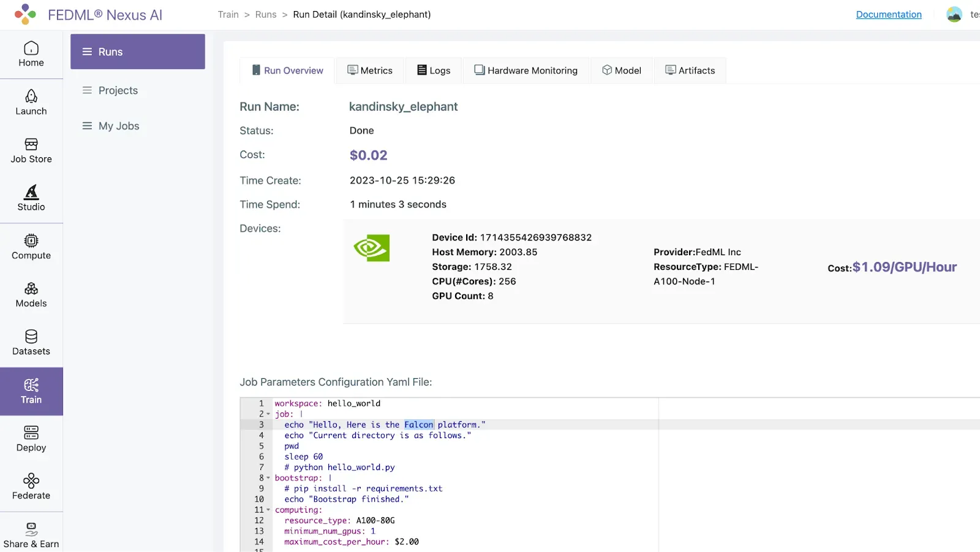Click line number 1 in YAML gutter
The image size is (980, 552).
pyautogui.click(x=262, y=404)
